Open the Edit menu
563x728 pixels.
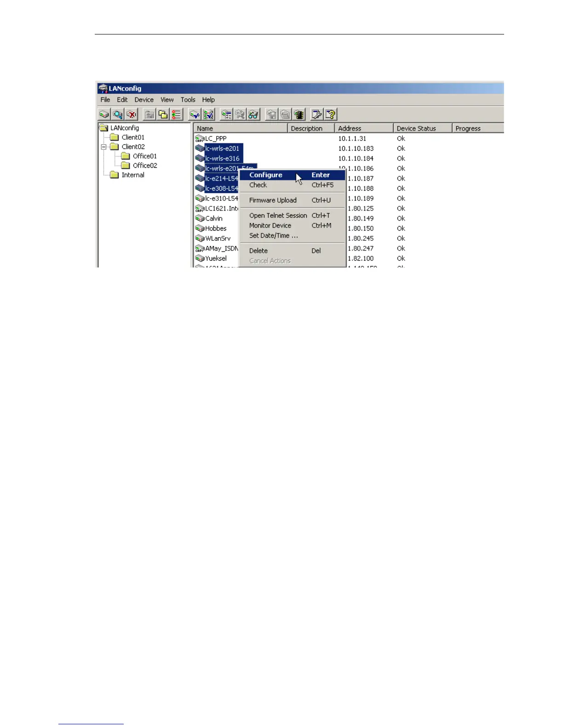(122, 100)
